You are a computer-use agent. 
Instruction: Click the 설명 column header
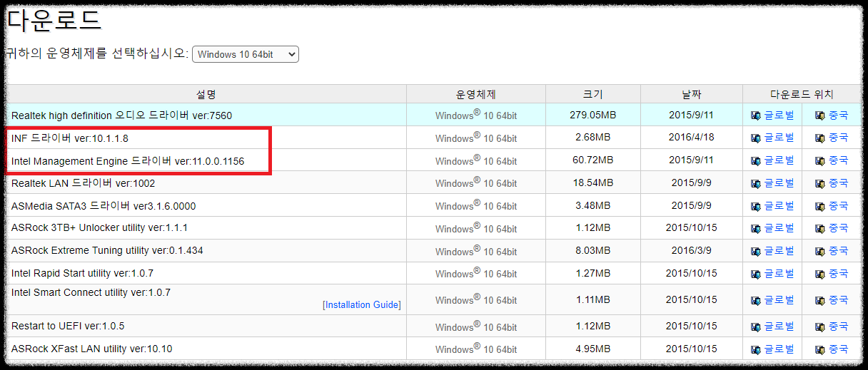tap(206, 94)
